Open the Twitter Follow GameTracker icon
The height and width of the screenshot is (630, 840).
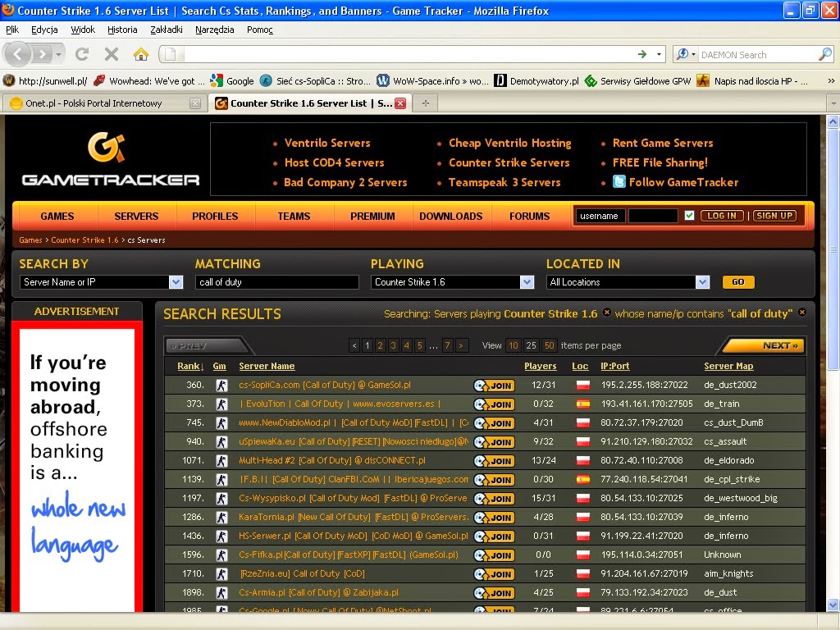(619, 182)
